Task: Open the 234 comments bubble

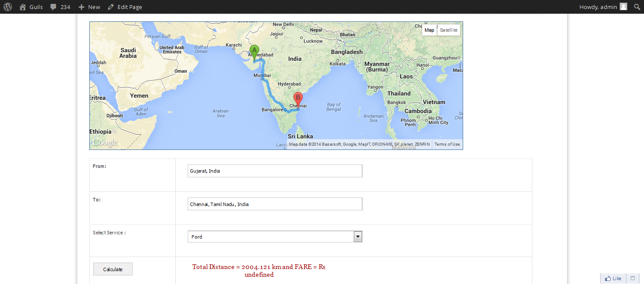Action: 60,7
